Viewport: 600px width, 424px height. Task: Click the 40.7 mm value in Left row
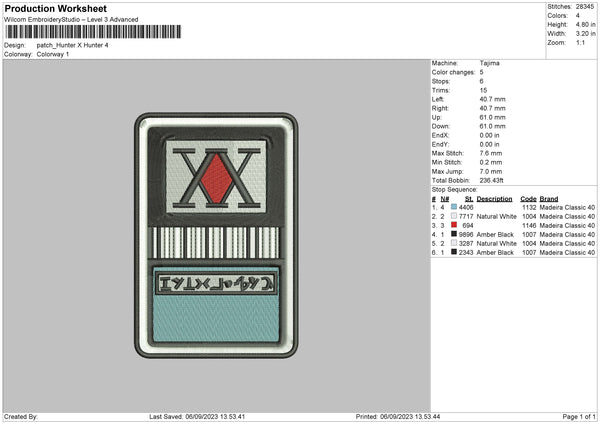tap(492, 99)
